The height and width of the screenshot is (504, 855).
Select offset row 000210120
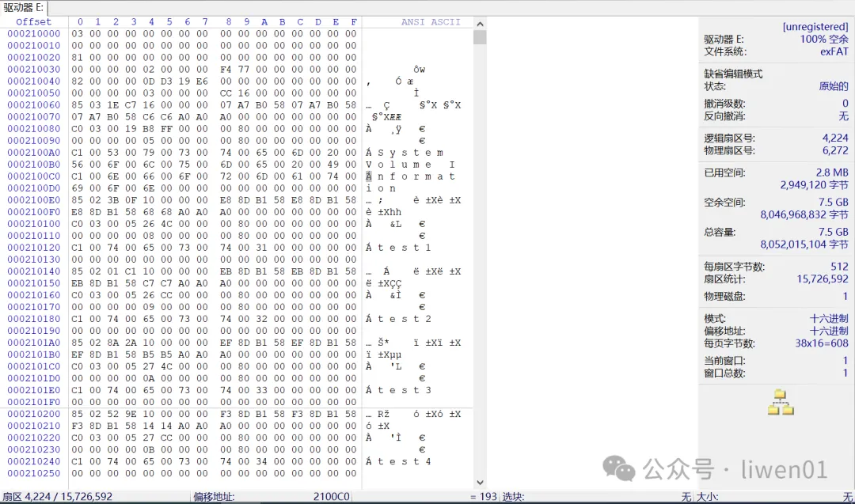(x=34, y=248)
